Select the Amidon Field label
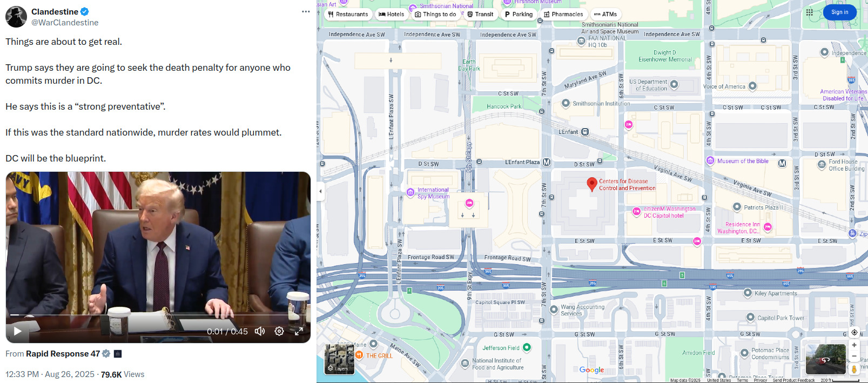The width and height of the screenshot is (868, 383). pos(698,353)
